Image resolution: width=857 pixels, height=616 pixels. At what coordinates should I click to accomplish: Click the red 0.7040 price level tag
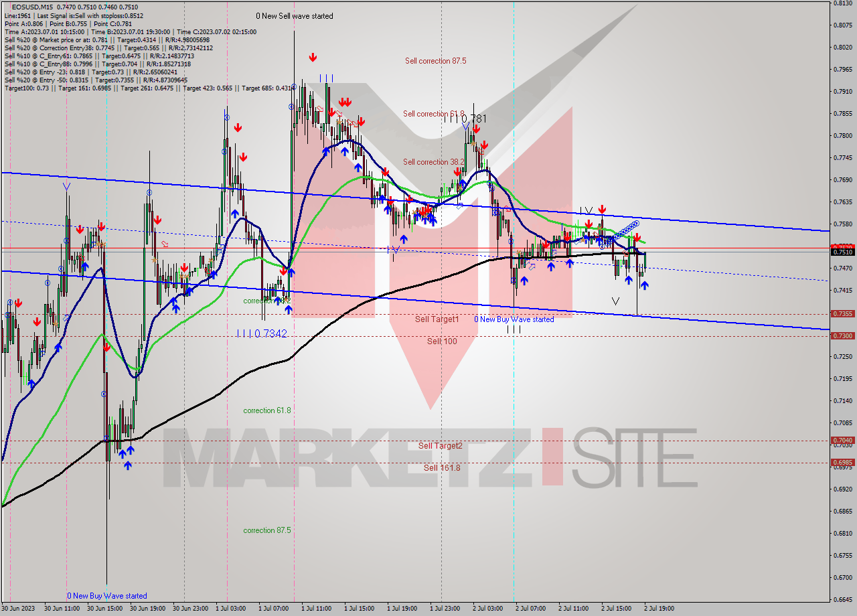point(842,440)
